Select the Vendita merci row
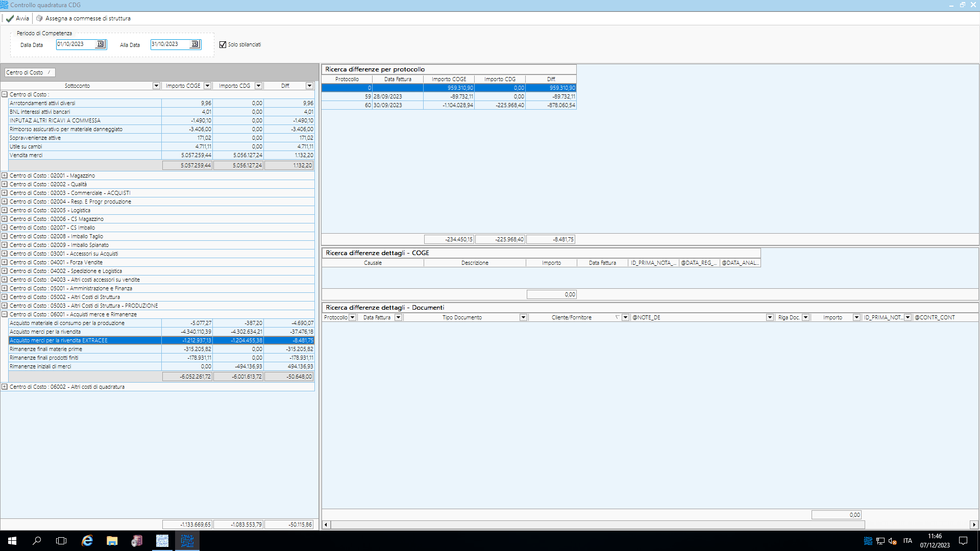 tap(161, 155)
